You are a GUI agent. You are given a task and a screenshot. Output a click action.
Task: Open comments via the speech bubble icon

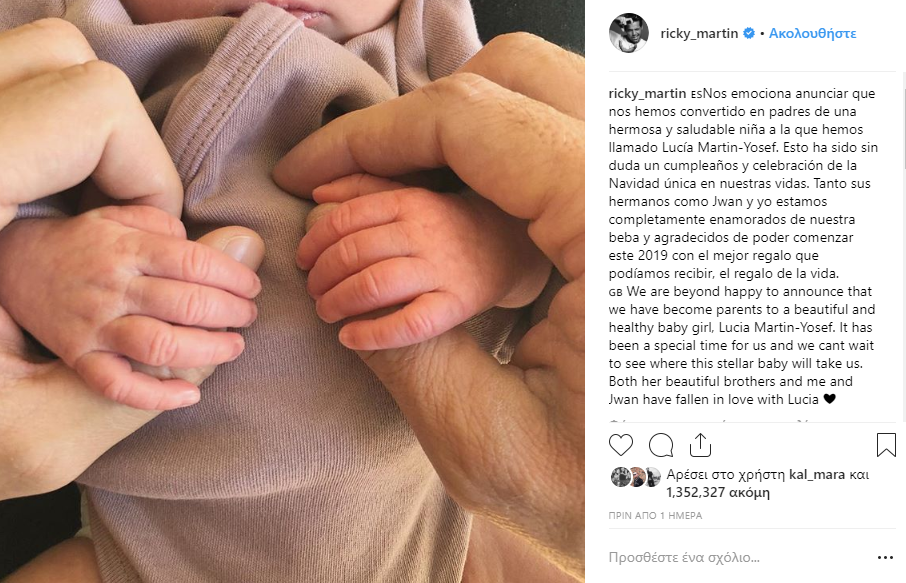coord(660,445)
